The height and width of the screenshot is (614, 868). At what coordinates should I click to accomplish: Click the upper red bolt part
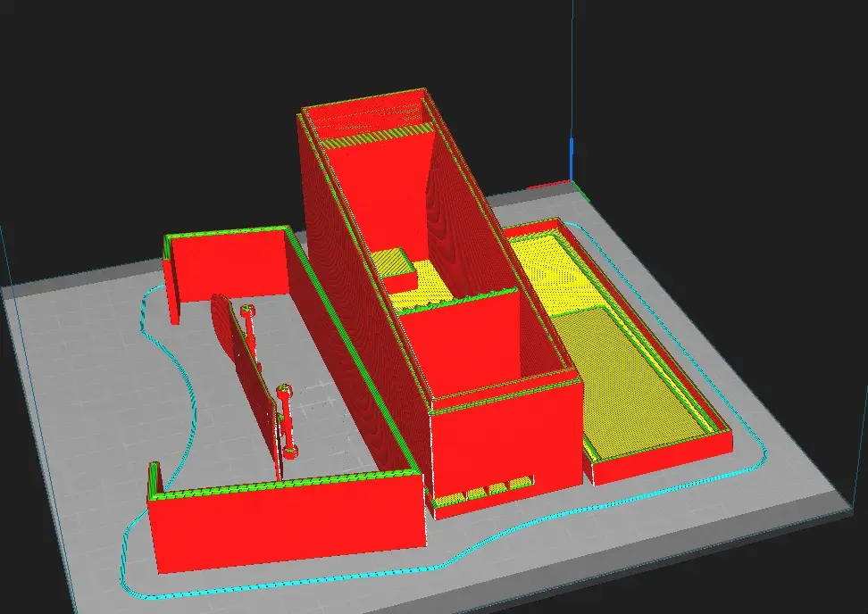(248, 328)
